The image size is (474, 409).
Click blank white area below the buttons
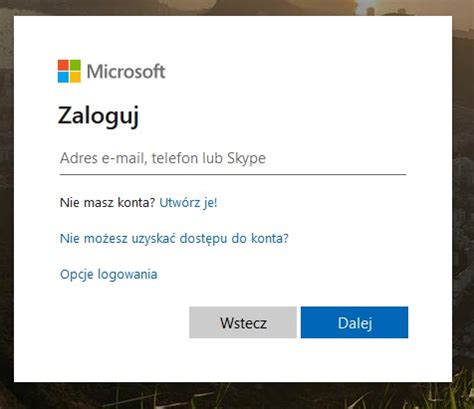click(233, 362)
